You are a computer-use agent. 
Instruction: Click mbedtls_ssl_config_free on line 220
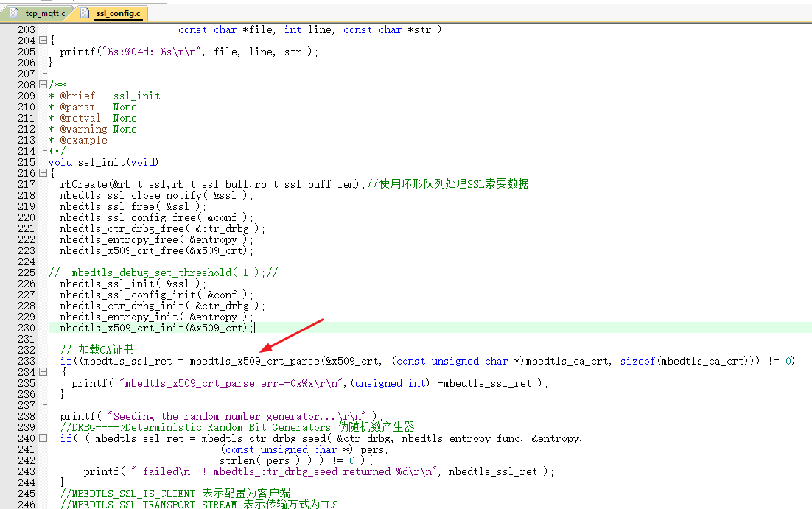128,217
